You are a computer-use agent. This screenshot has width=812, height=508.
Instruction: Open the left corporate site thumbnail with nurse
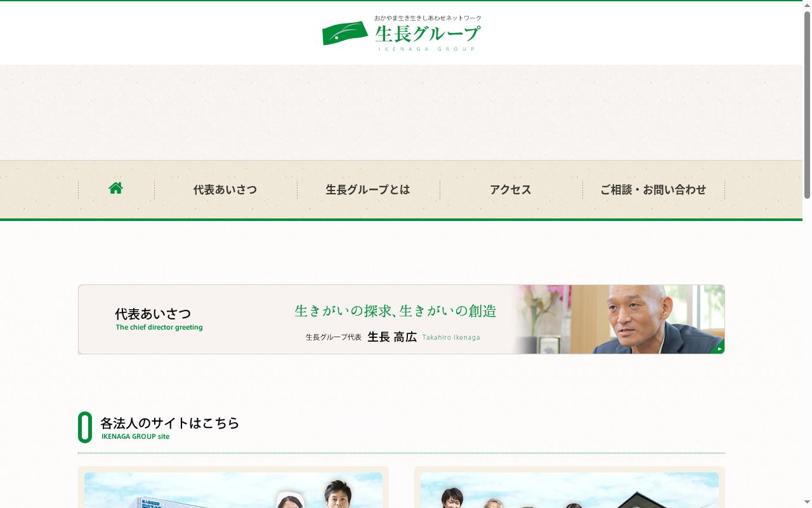233,490
